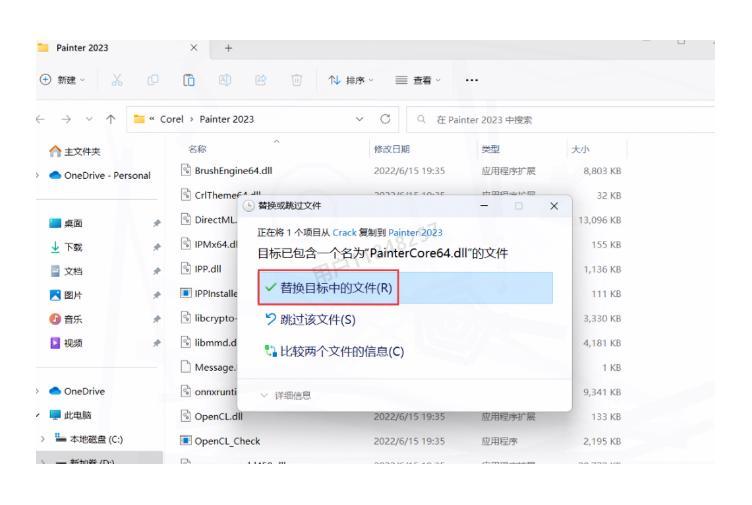Open Pictures (图片) quick access folder
752x505 pixels.
tap(66, 295)
